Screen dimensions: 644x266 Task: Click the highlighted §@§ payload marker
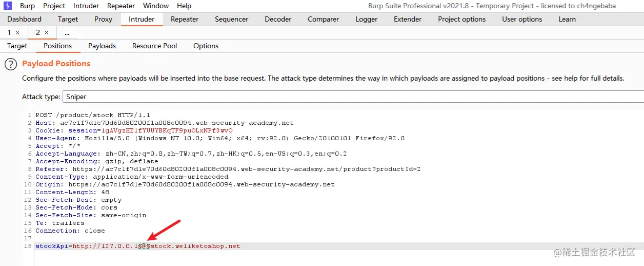tap(144, 246)
